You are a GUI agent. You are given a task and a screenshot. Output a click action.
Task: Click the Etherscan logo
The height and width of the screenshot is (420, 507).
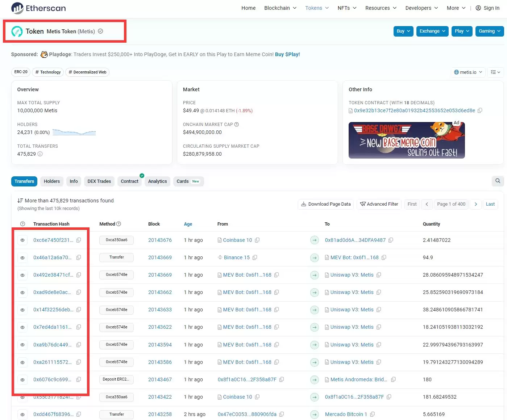(x=38, y=8)
